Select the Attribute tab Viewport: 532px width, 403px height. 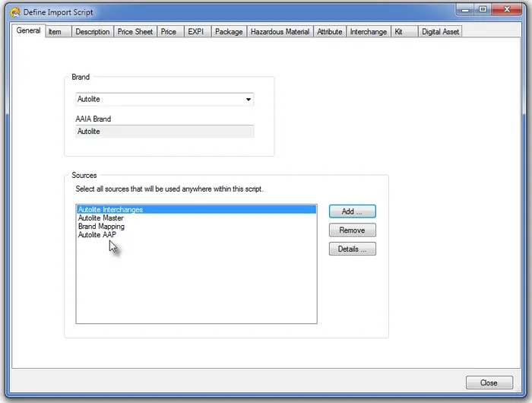[329, 32]
